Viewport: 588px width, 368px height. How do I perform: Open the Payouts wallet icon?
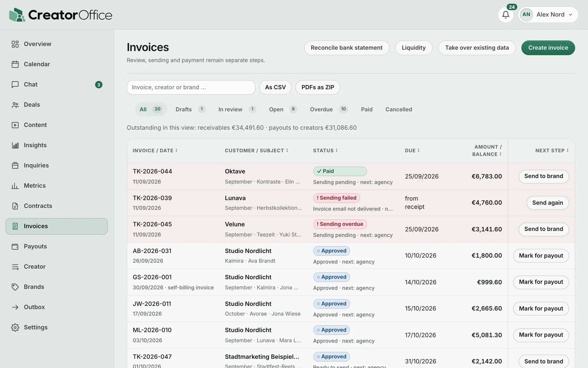pyautogui.click(x=15, y=247)
